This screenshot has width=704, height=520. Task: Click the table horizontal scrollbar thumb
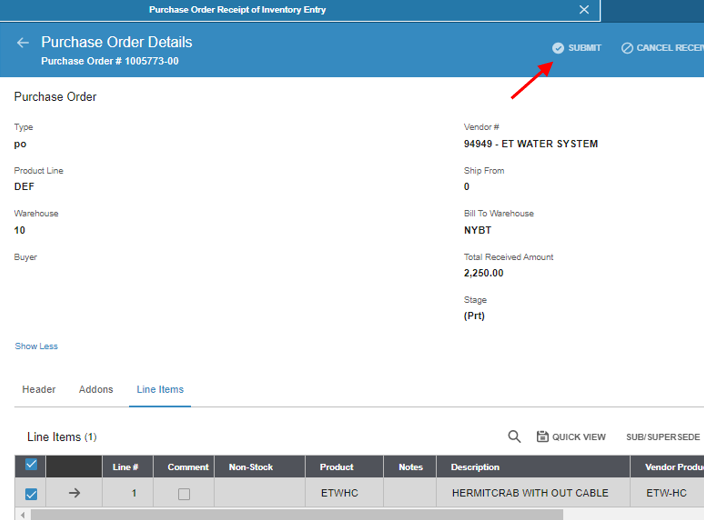(x=296, y=515)
